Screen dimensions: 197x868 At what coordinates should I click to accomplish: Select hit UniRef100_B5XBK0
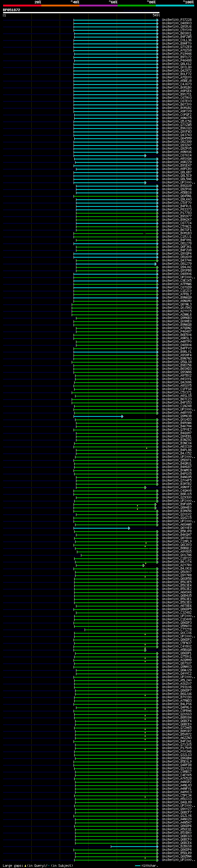[x=177, y=833]
